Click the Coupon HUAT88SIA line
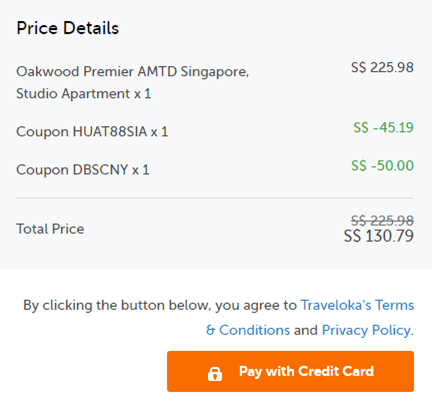432x402 pixels. 92,132
